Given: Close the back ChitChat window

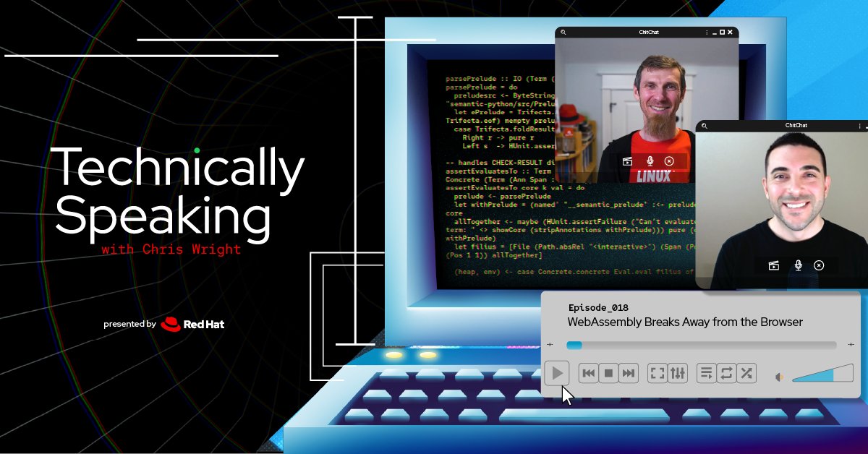Looking at the screenshot, I should pyautogui.click(x=731, y=32).
